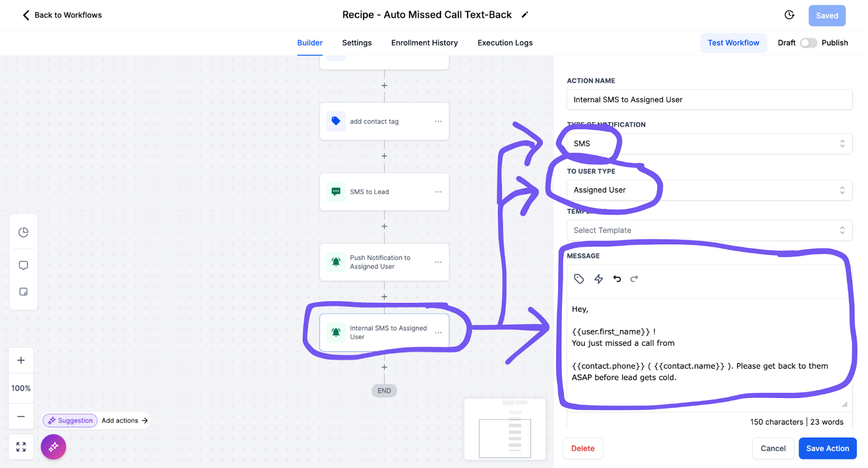The height and width of the screenshot is (468, 868).
Task: Insert custom value tag icon in message
Action: [579, 279]
